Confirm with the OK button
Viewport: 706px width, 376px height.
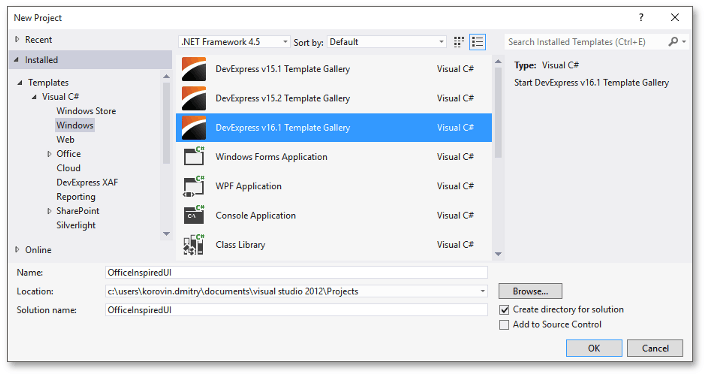coord(594,348)
